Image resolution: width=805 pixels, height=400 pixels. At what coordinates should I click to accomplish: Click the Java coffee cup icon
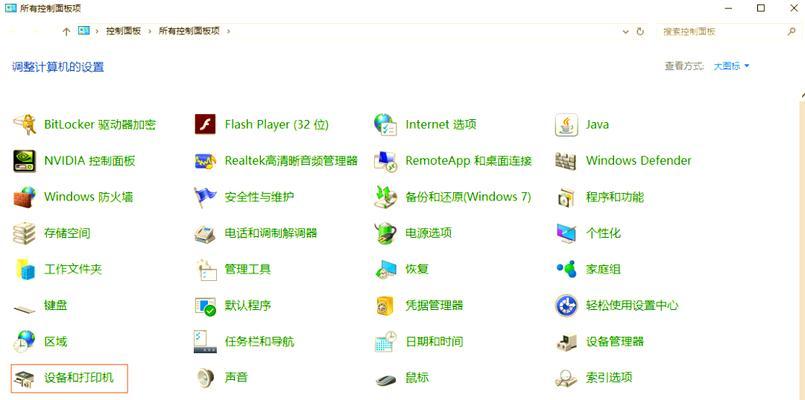[x=566, y=125]
